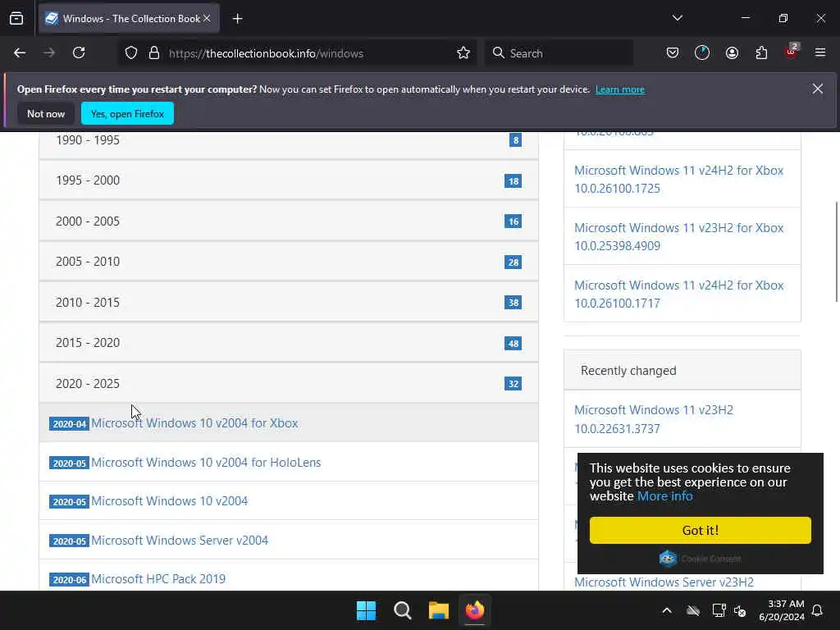Viewport: 840px width, 630px height.
Task: Click the 2020-04 date badge
Action: click(x=69, y=424)
